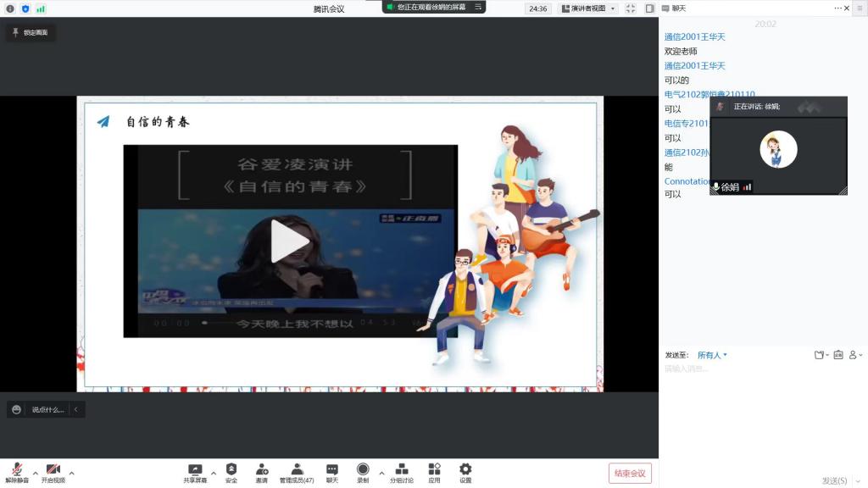The height and width of the screenshot is (488, 868).
Task: Open the Apps icon
Action: point(434,471)
